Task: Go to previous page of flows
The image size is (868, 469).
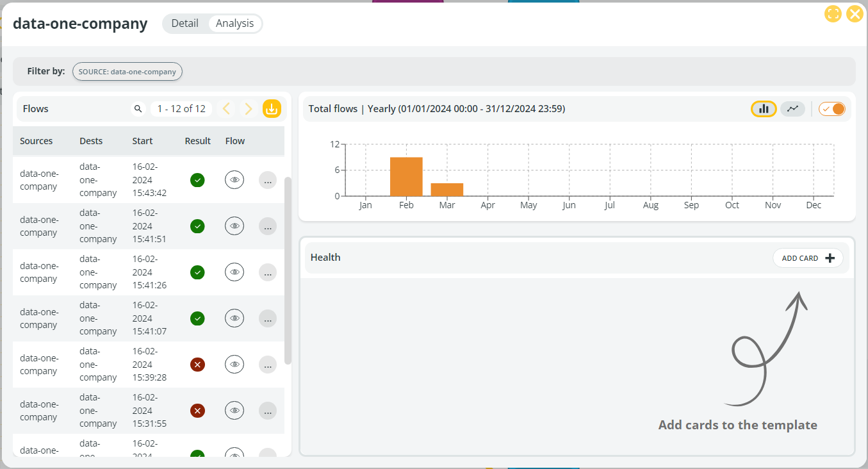Action: click(x=226, y=109)
